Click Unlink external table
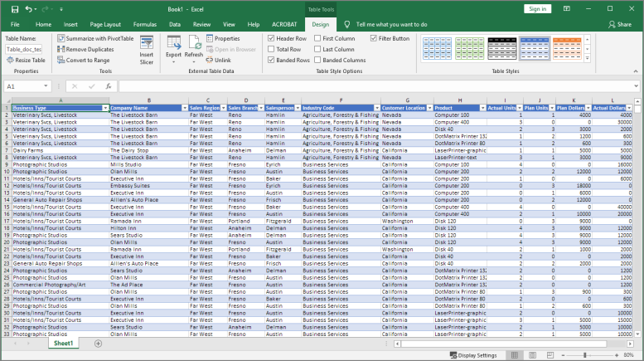Image resolution: width=644 pixels, height=361 pixels. click(218, 60)
